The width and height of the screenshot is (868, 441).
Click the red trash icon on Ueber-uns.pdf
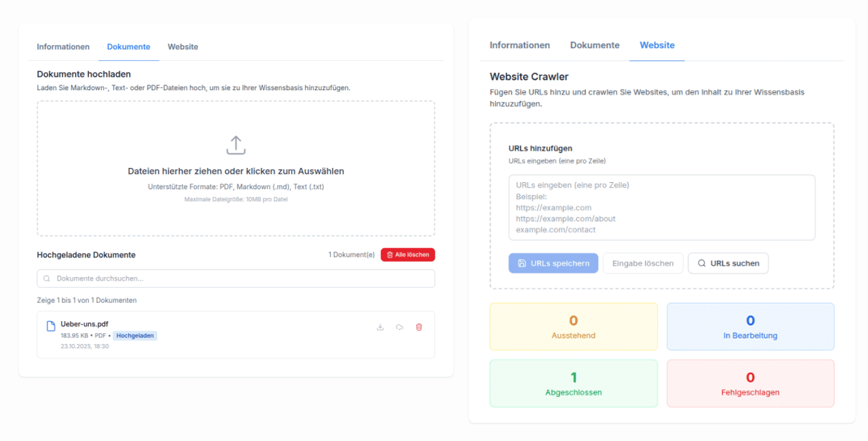pyautogui.click(x=419, y=327)
